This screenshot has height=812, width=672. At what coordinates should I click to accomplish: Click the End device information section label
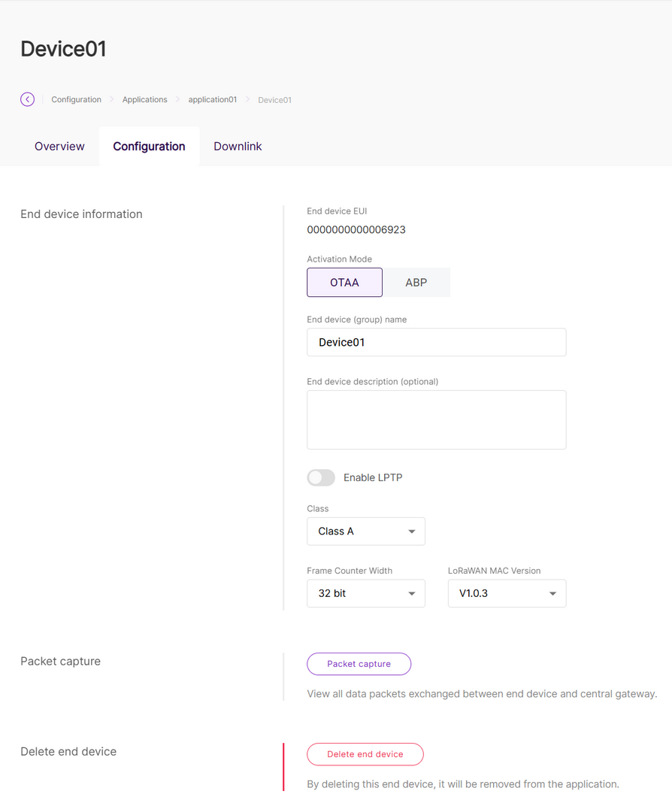click(81, 214)
